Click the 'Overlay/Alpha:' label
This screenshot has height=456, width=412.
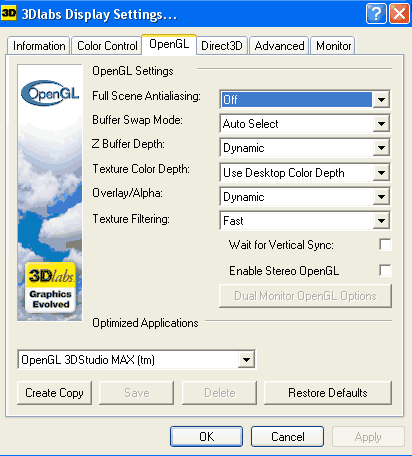coord(127,193)
